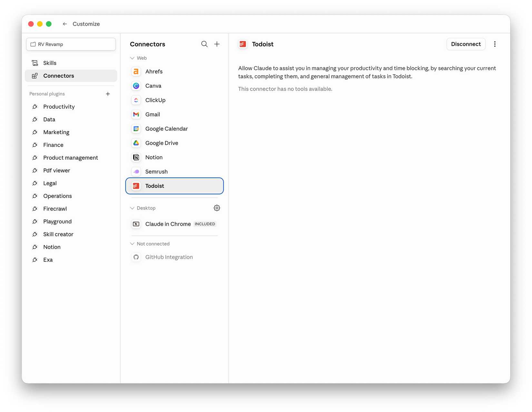Click the Google Calendar connector icon

click(136, 129)
